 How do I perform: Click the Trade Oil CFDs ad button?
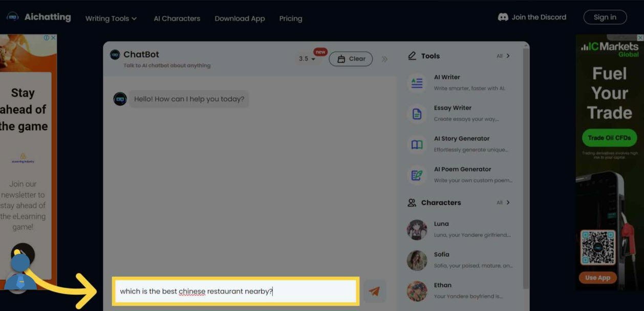click(609, 138)
